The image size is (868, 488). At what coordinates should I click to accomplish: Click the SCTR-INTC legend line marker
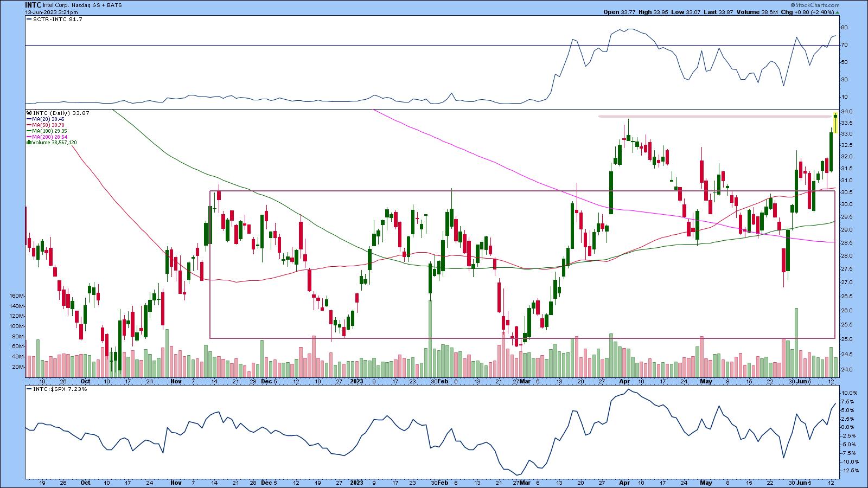pyautogui.click(x=28, y=19)
